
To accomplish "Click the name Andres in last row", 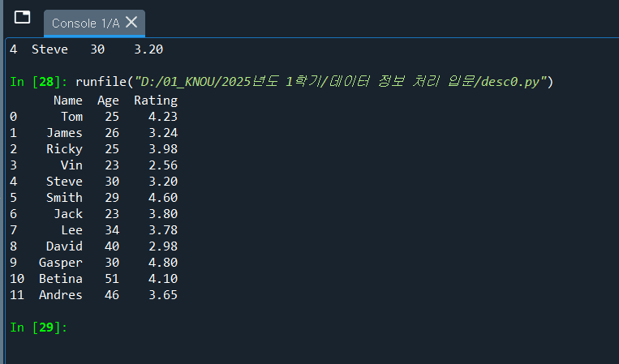I will pos(60,295).
